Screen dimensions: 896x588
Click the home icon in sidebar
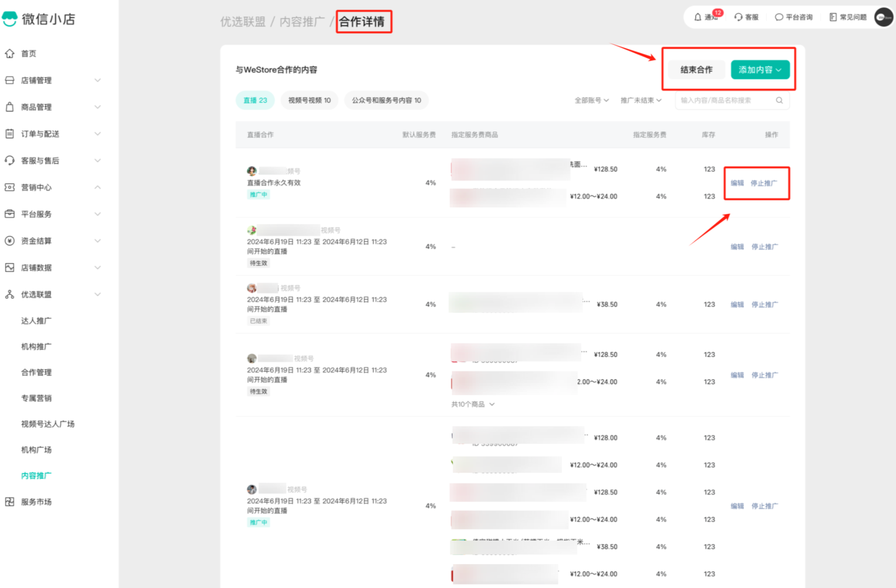coord(10,53)
